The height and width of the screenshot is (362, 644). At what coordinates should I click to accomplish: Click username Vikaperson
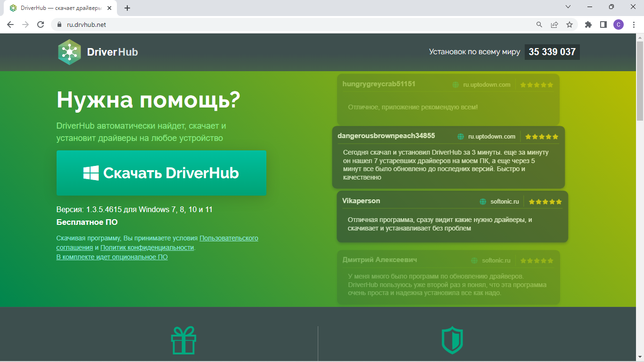(361, 201)
